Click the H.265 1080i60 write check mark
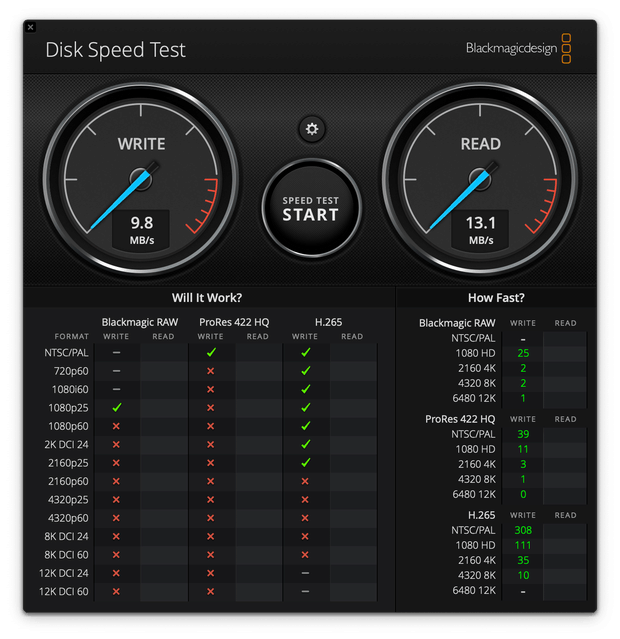The height and width of the screenshot is (639, 620). pos(305,389)
